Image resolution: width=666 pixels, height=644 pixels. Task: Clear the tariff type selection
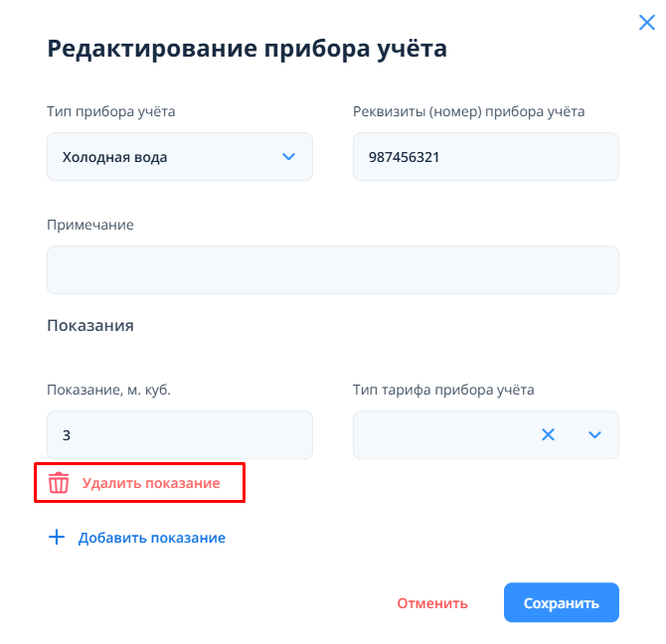point(548,434)
